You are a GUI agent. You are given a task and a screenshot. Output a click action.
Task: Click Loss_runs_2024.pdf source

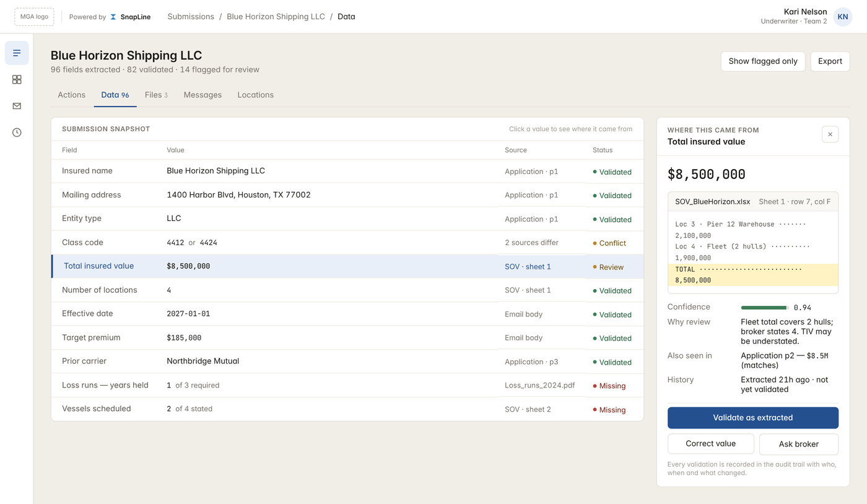[x=539, y=385]
